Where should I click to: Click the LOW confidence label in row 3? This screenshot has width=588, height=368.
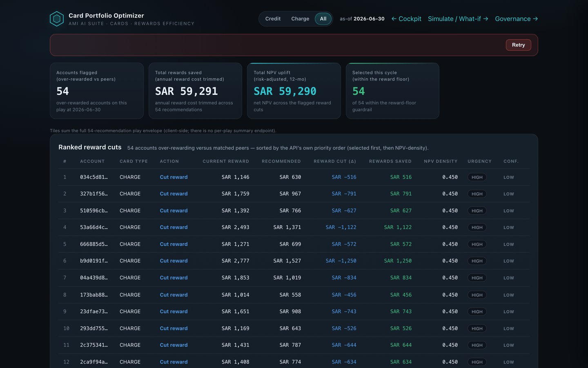pos(509,211)
